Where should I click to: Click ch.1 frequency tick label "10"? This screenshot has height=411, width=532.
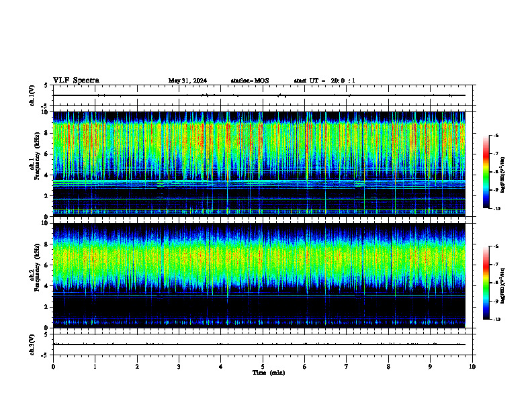coord(45,112)
